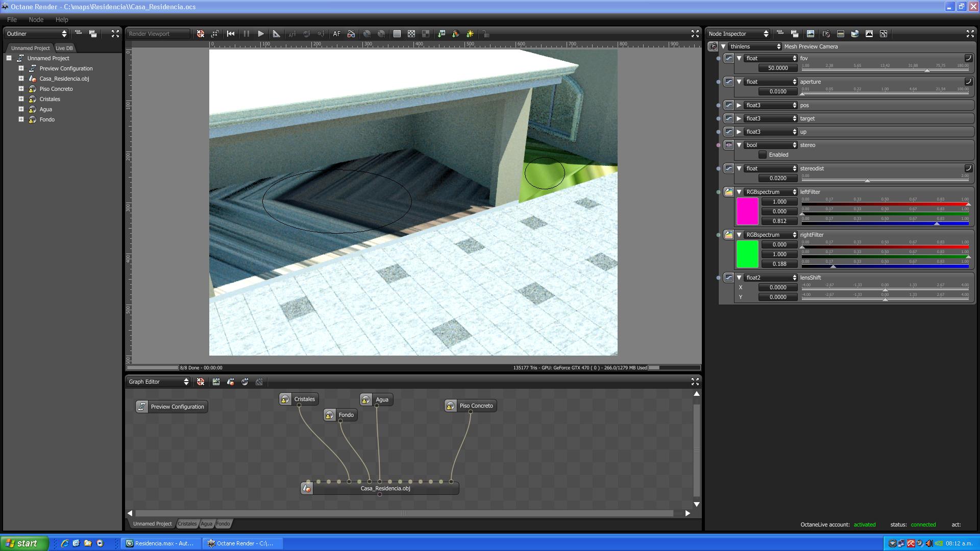The width and height of the screenshot is (980, 551).
Task: Open the Node menu
Action: 36,19
